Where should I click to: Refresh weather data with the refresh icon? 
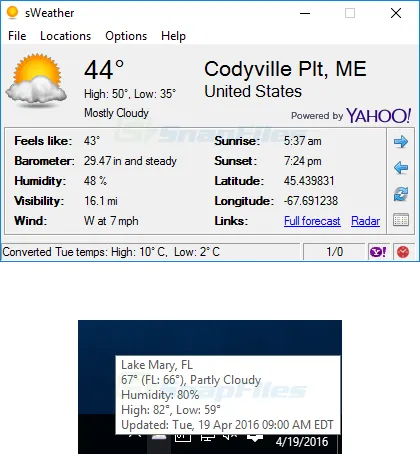[401, 194]
